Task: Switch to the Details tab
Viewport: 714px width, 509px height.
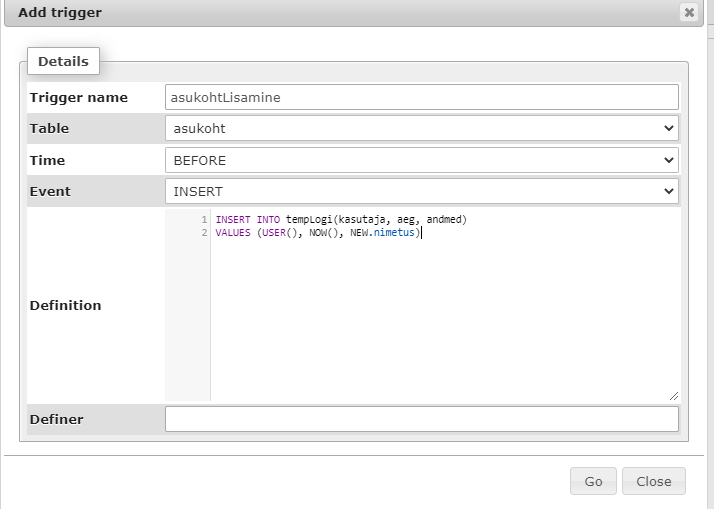Action: coord(63,61)
